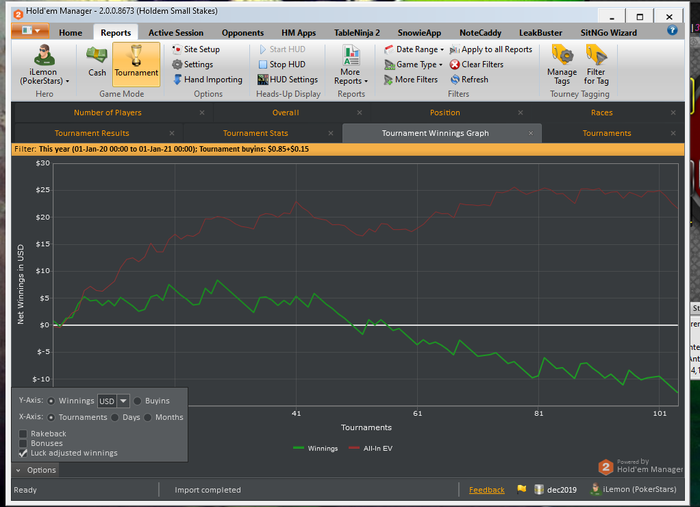Click Apply to all Reports
This screenshot has width=700, height=507.
click(491, 49)
